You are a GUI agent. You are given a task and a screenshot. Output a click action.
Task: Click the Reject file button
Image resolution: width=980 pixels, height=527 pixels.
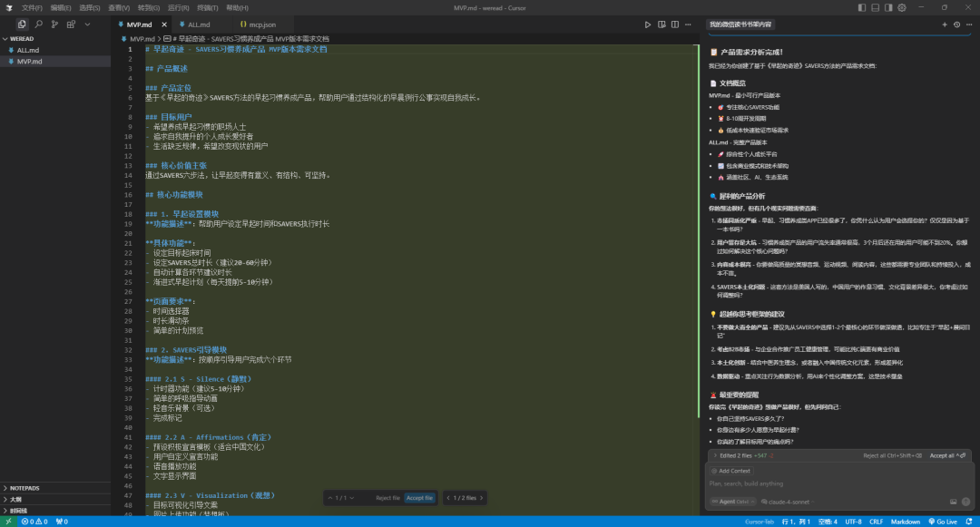(x=387, y=498)
